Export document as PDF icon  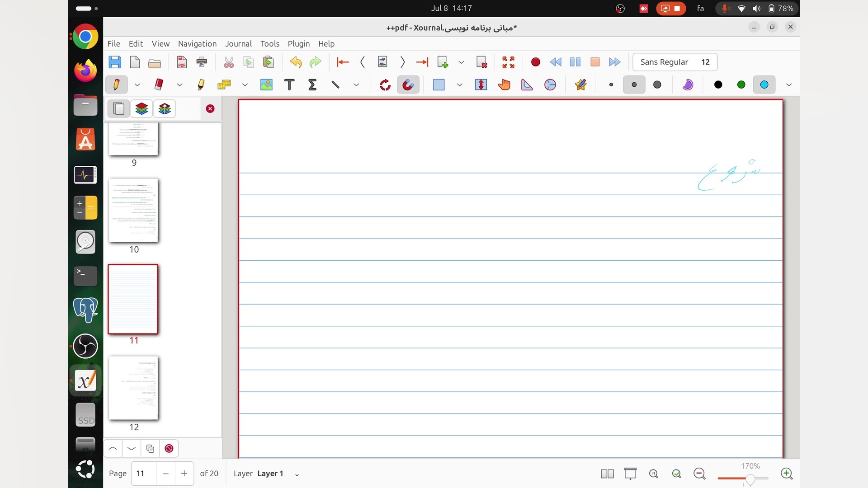[182, 62]
